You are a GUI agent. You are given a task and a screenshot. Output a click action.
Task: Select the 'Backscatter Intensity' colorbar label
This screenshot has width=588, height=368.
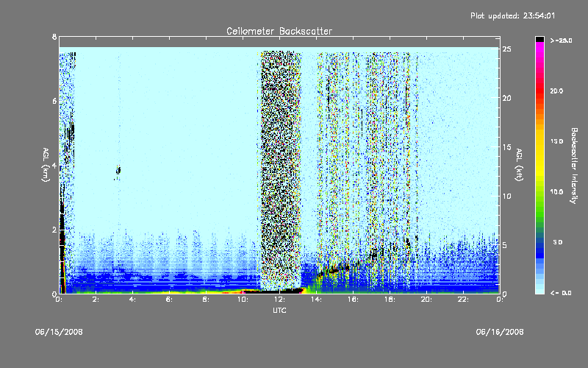[x=573, y=166]
